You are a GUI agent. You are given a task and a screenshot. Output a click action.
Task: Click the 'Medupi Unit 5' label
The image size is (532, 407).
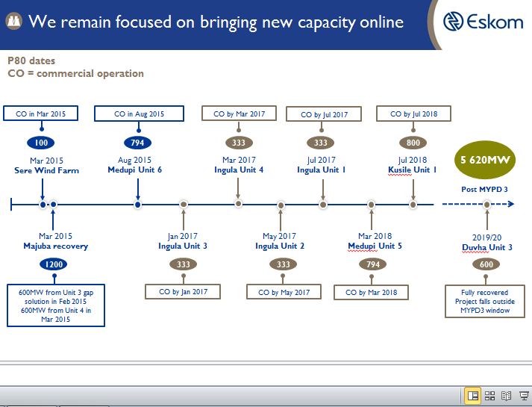point(375,246)
